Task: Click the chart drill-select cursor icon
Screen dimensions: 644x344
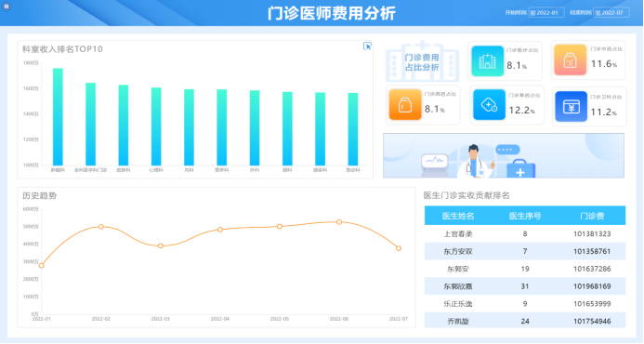Action: point(368,46)
